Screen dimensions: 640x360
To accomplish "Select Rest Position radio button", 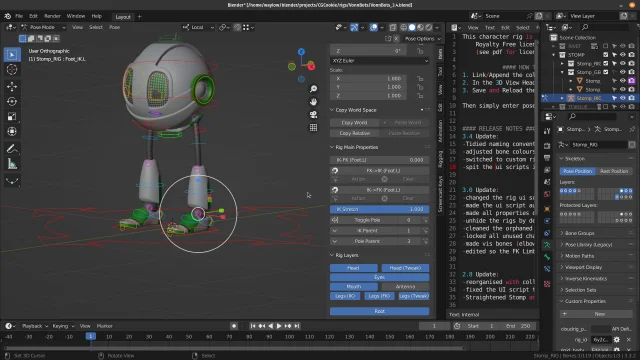I will (614, 171).
